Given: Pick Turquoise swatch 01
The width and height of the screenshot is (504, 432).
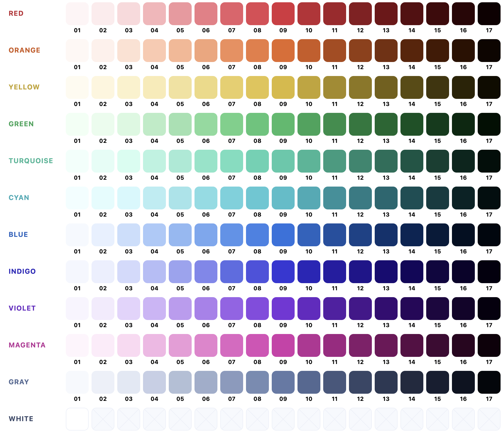Looking at the screenshot, I should (x=77, y=161).
